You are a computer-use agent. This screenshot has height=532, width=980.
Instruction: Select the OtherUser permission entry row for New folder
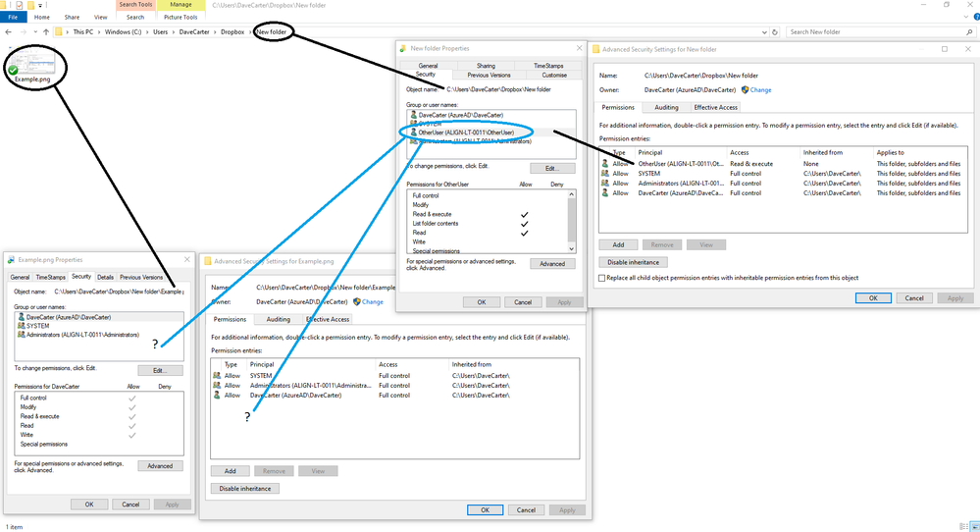point(783,164)
